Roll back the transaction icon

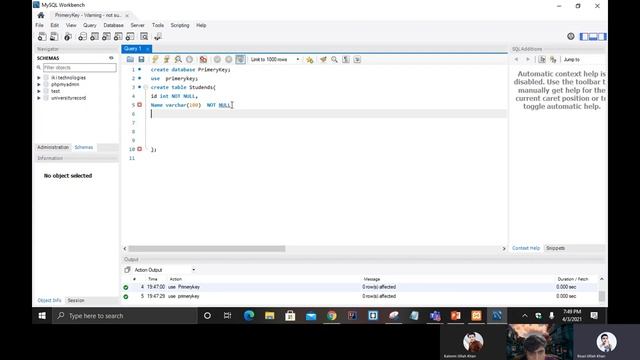229,60
